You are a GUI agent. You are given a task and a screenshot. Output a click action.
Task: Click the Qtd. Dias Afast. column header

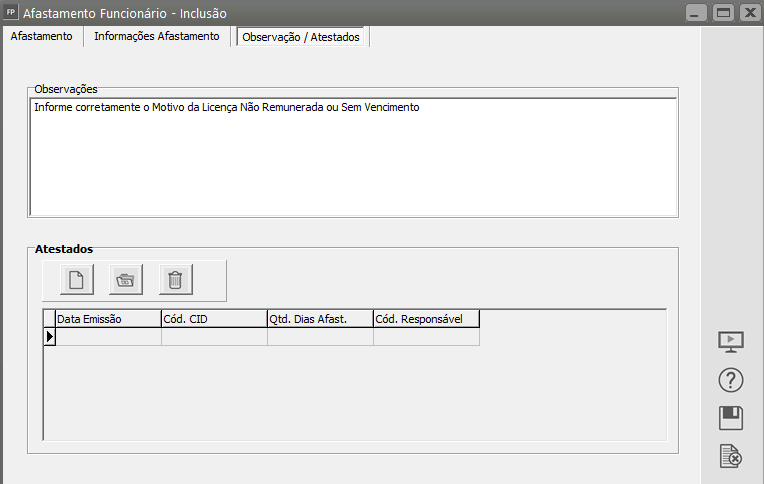coord(320,319)
